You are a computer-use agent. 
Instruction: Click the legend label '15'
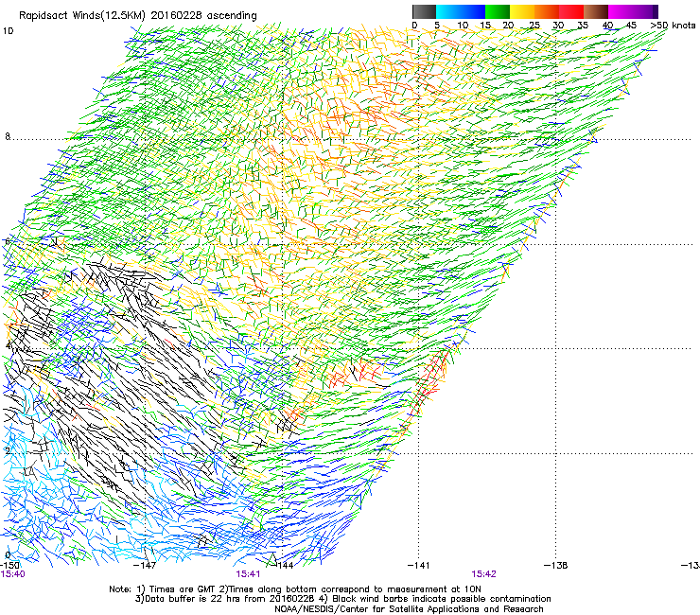pos(485,26)
